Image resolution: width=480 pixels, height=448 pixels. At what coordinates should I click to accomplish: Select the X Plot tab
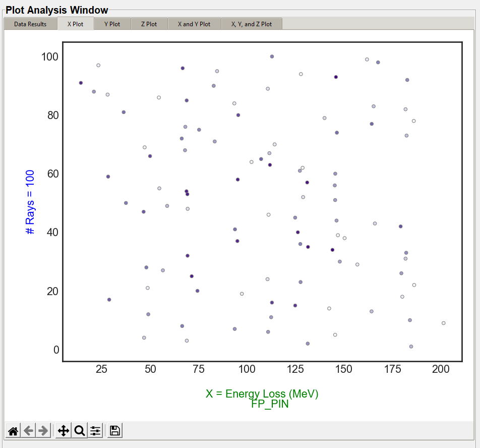[x=75, y=24]
